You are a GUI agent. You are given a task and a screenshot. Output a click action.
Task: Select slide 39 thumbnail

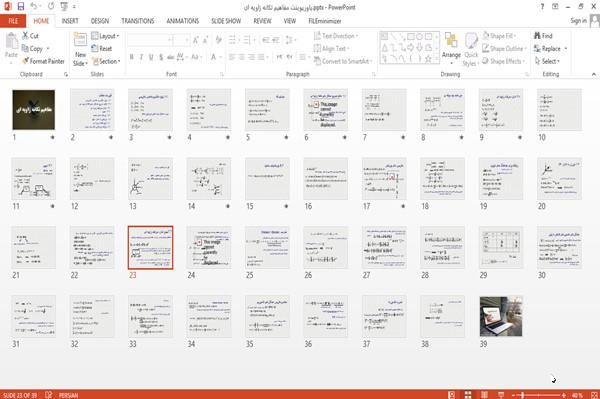coord(501,316)
